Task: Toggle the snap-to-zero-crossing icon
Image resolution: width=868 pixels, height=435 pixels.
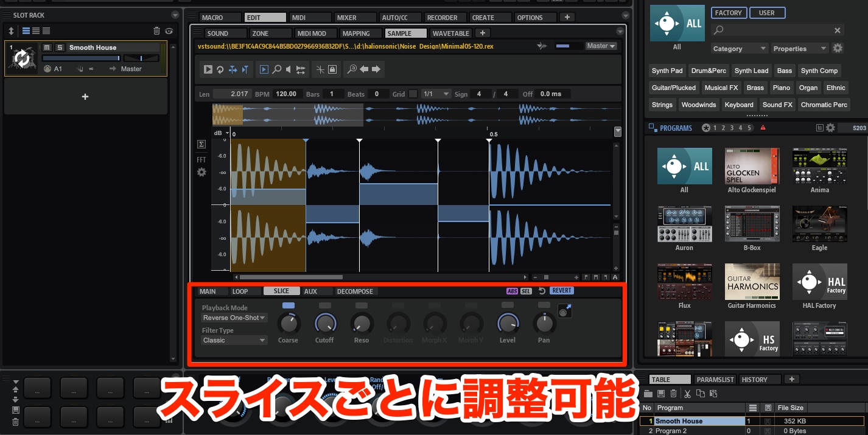Action: (x=320, y=70)
